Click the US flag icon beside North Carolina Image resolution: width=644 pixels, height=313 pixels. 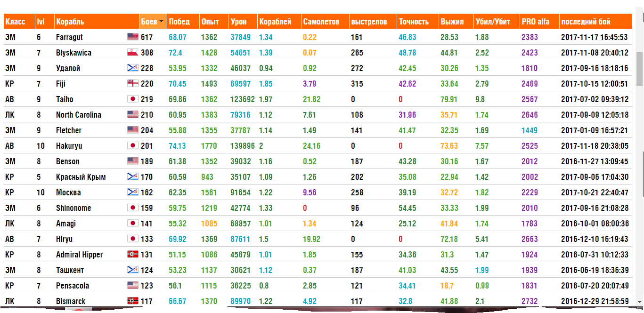132,114
